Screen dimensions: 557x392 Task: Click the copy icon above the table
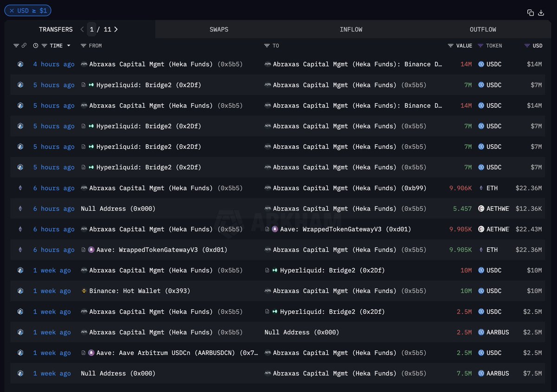[x=531, y=13]
